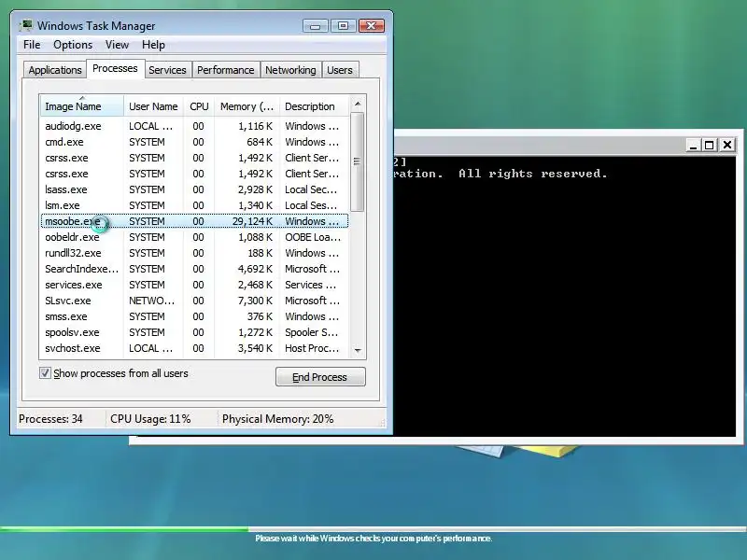The height and width of the screenshot is (560, 747).
Task: Switch to the Applications tab
Action: coord(55,70)
